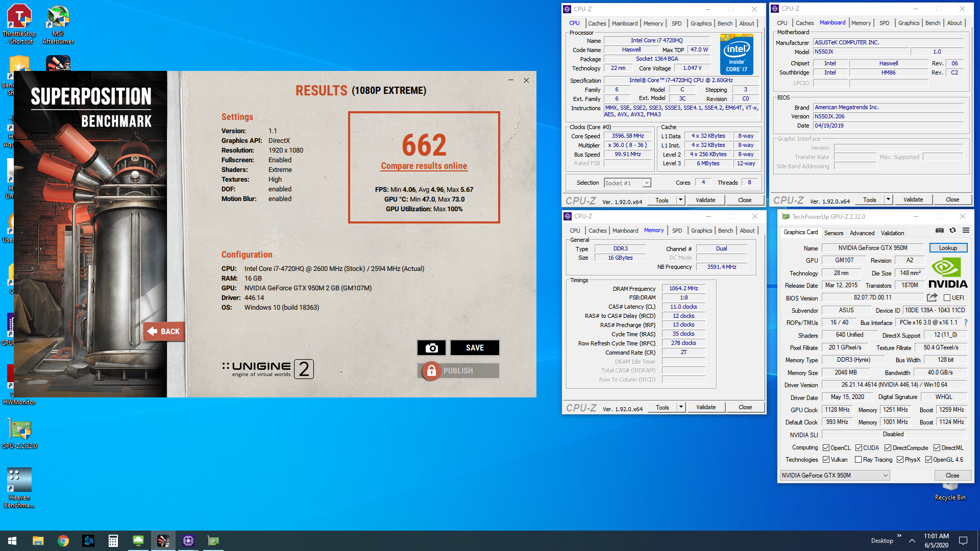
Task: Click Lookup button in GPU-Z
Action: point(948,248)
